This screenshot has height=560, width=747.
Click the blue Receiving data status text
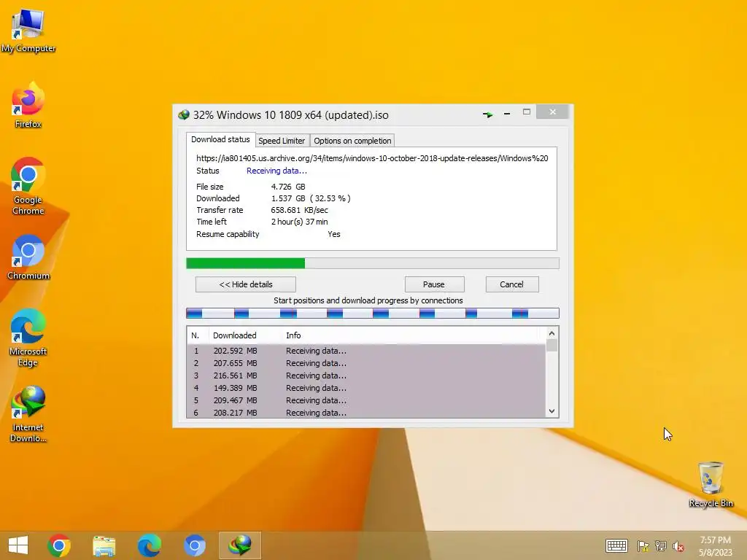[276, 171]
